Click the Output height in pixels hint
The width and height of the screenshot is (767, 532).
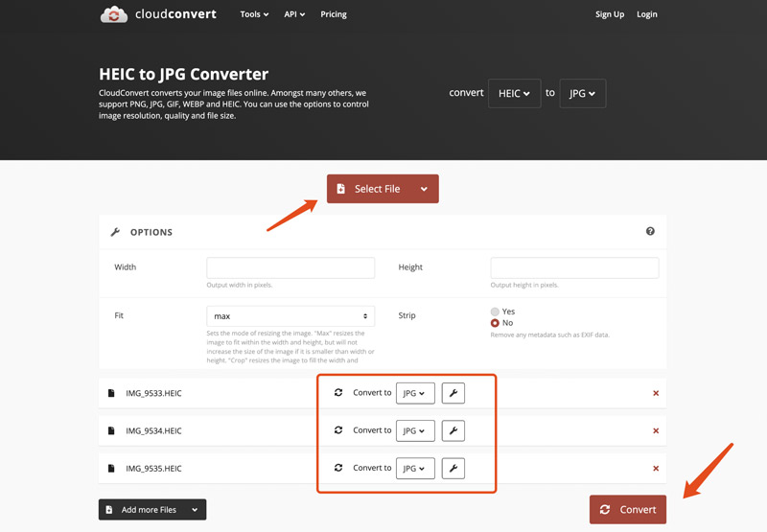click(524, 285)
